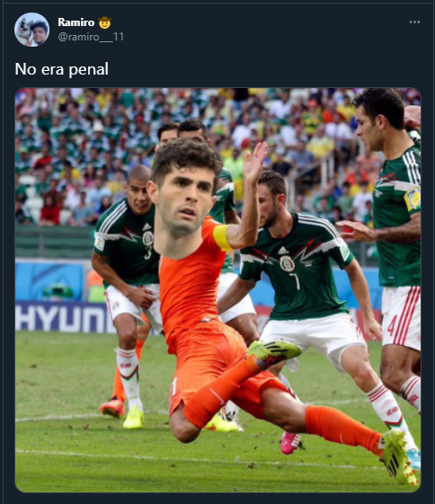Click the yellow captain armband in the photo

click(222, 237)
